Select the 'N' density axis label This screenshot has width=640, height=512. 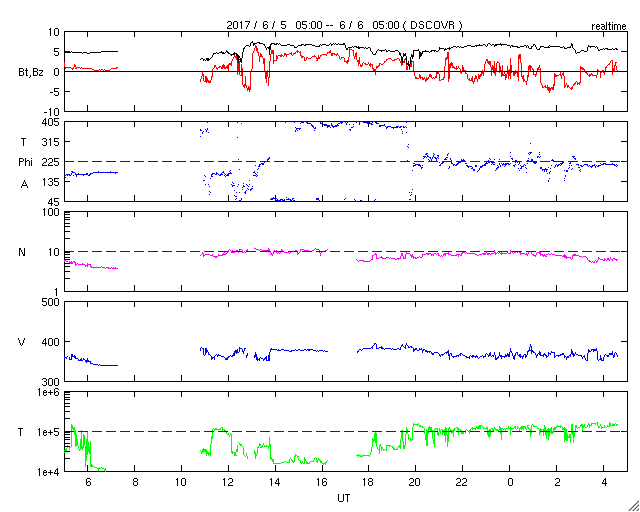(22, 252)
